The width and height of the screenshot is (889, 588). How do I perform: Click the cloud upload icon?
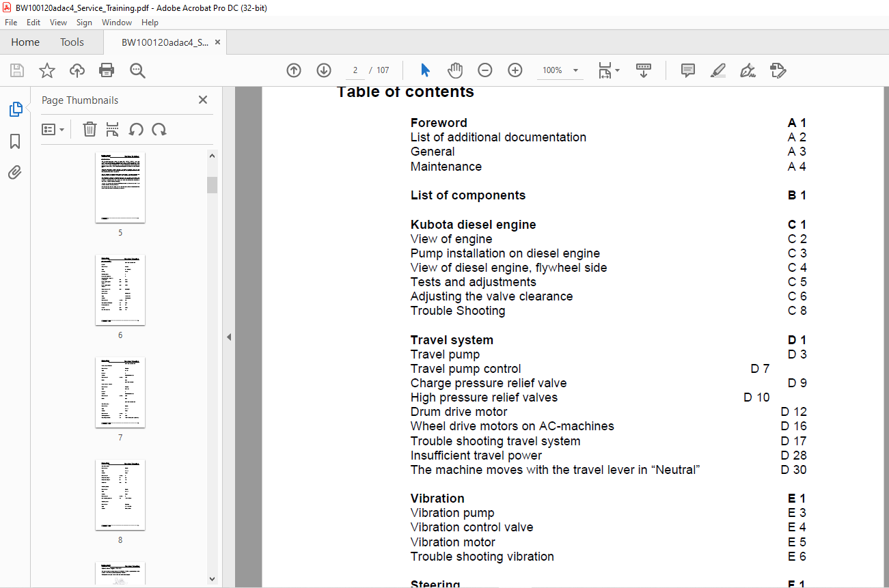point(77,70)
